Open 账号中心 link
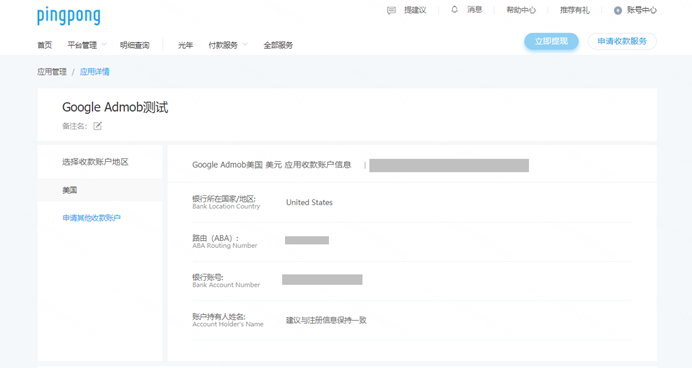 coord(642,10)
